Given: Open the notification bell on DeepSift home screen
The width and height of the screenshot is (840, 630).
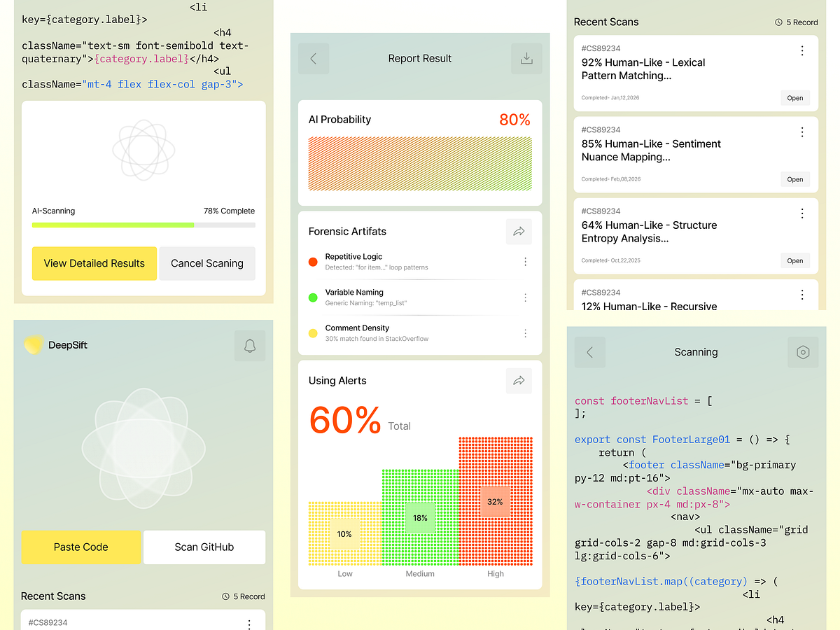Looking at the screenshot, I should 249,345.
